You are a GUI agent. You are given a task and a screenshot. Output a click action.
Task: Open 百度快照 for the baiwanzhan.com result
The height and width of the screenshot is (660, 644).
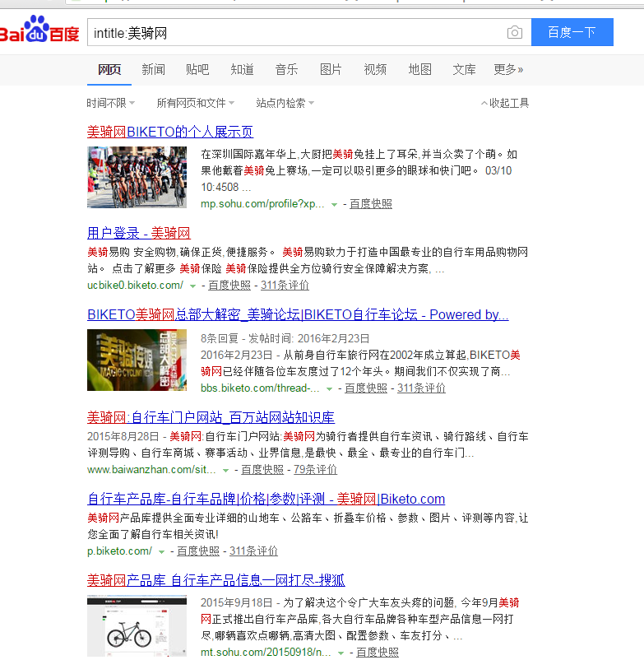(263, 470)
